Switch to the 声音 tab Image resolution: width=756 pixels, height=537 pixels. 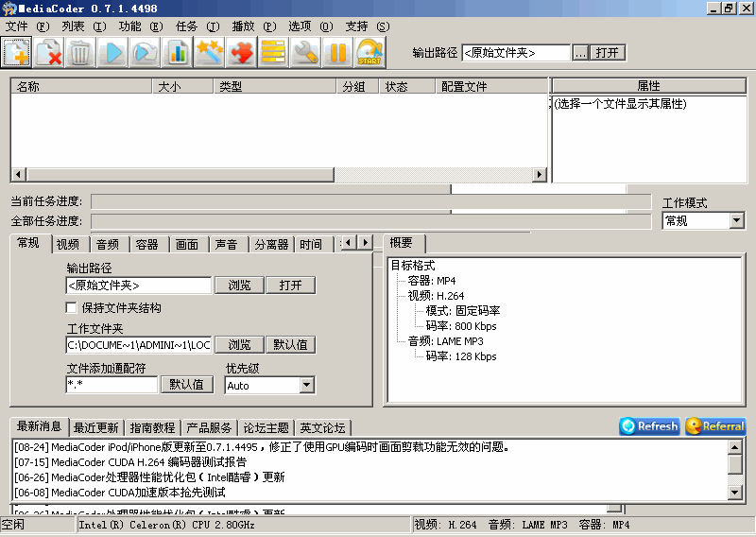[x=227, y=245]
